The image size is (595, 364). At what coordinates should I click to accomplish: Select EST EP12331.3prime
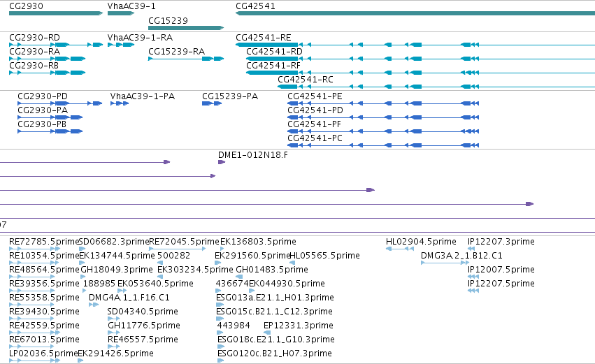pos(267,333)
